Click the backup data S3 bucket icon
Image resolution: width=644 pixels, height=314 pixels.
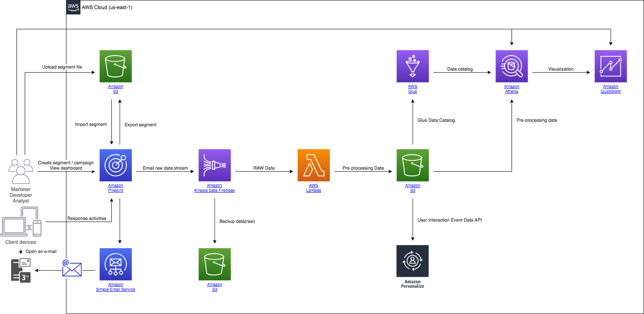[x=215, y=264]
